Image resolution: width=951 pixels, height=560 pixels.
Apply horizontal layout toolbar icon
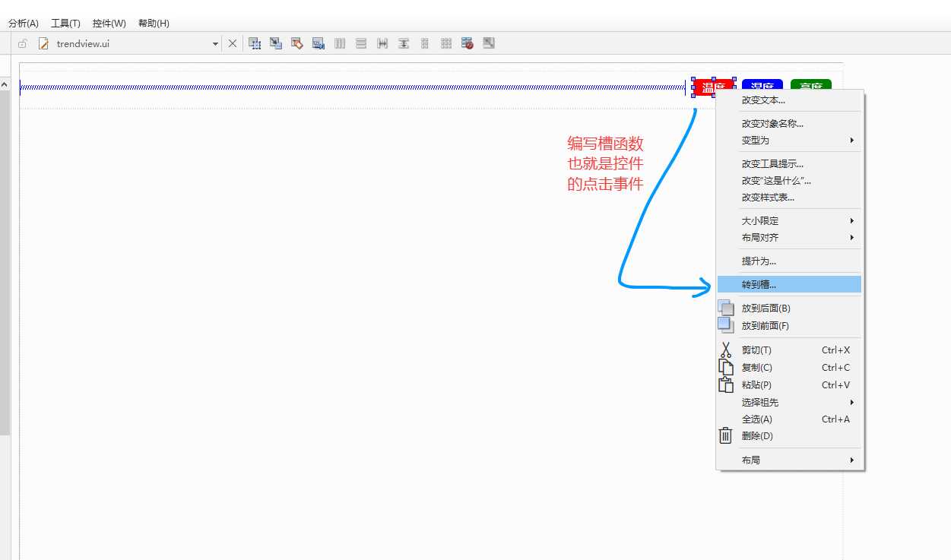340,43
